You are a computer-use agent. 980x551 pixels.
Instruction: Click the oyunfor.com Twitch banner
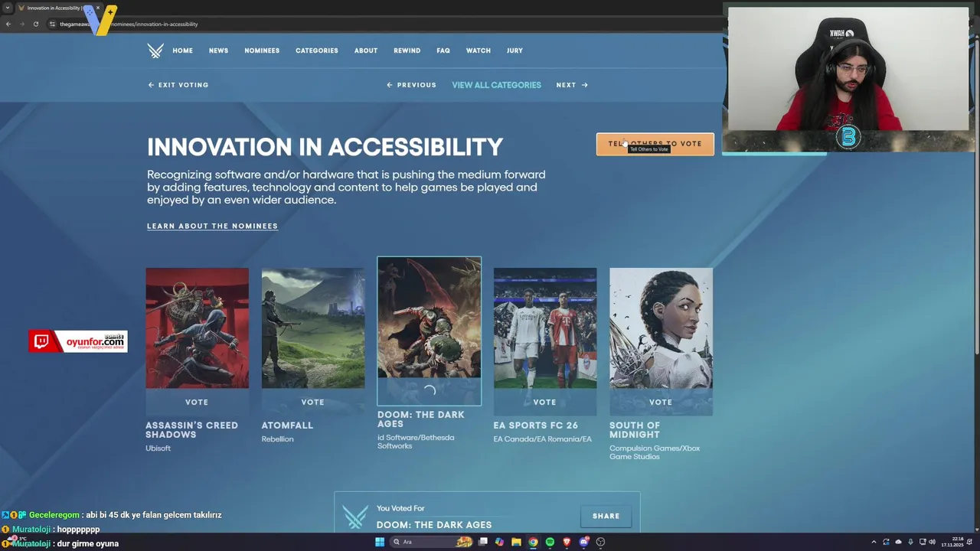(78, 341)
